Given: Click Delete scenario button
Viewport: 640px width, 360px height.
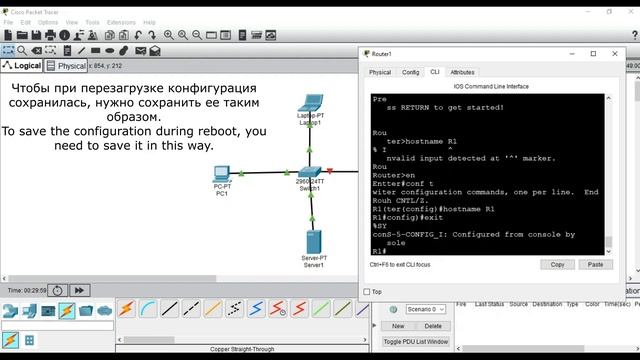Looking at the screenshot, I should 433,326.
